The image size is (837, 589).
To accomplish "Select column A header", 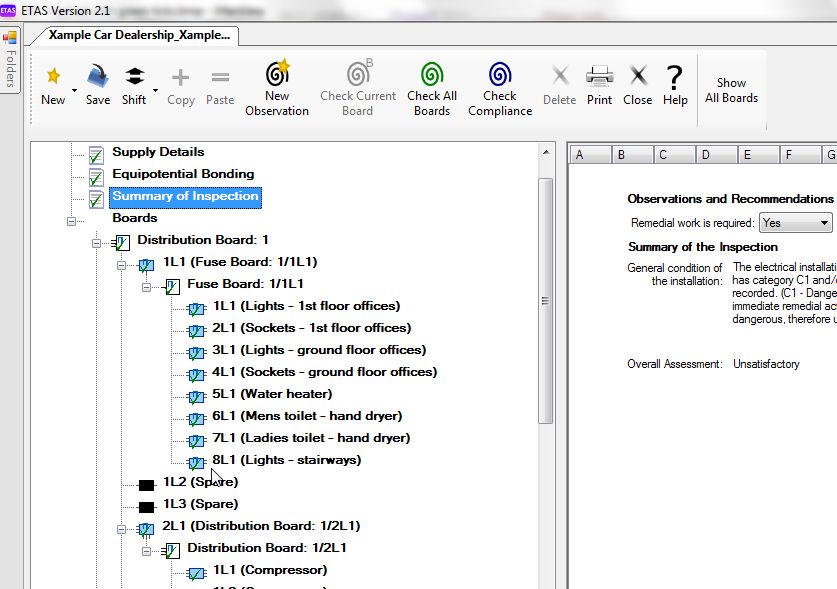I will (x=590, y=155).
